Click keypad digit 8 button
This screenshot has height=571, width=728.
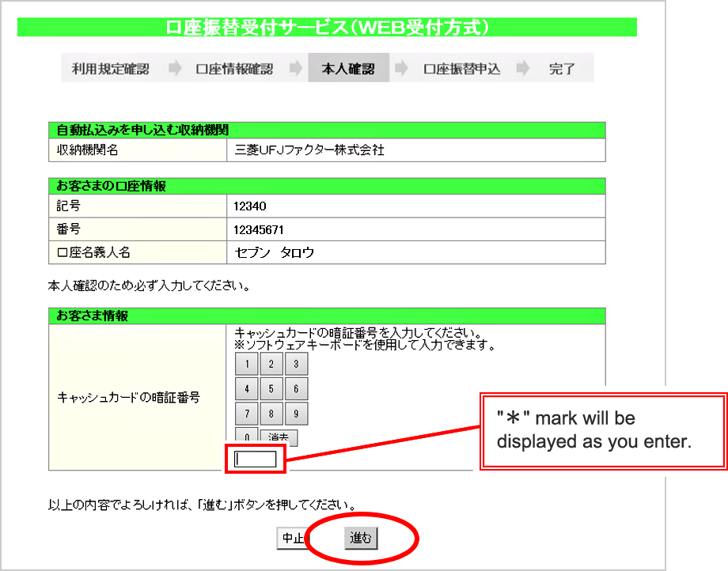[271, 414]
